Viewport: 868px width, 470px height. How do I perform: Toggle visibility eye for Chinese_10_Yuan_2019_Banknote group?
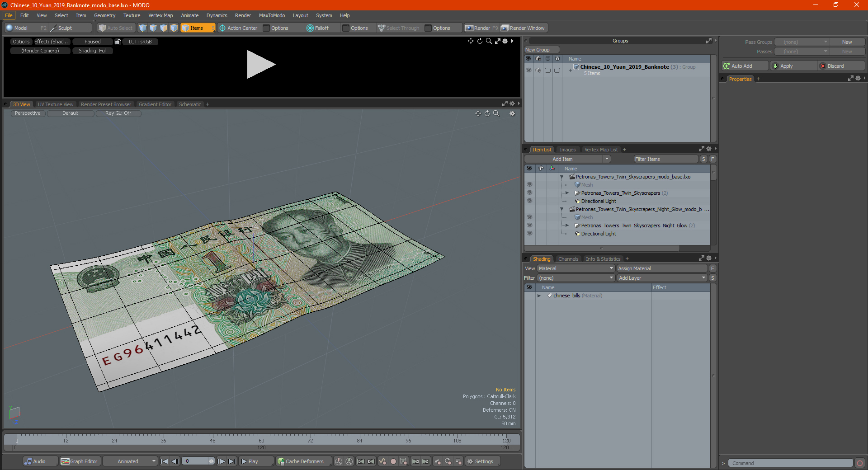(528, 70)
